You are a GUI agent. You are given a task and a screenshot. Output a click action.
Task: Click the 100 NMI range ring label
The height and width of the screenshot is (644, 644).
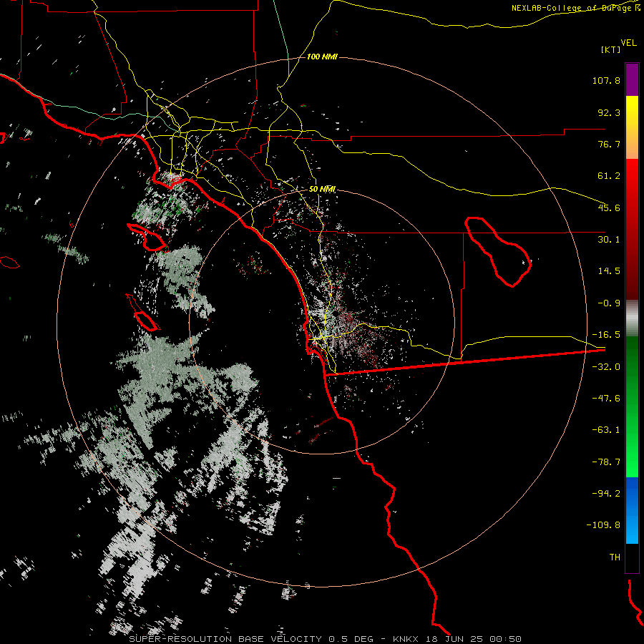point(322,57)
